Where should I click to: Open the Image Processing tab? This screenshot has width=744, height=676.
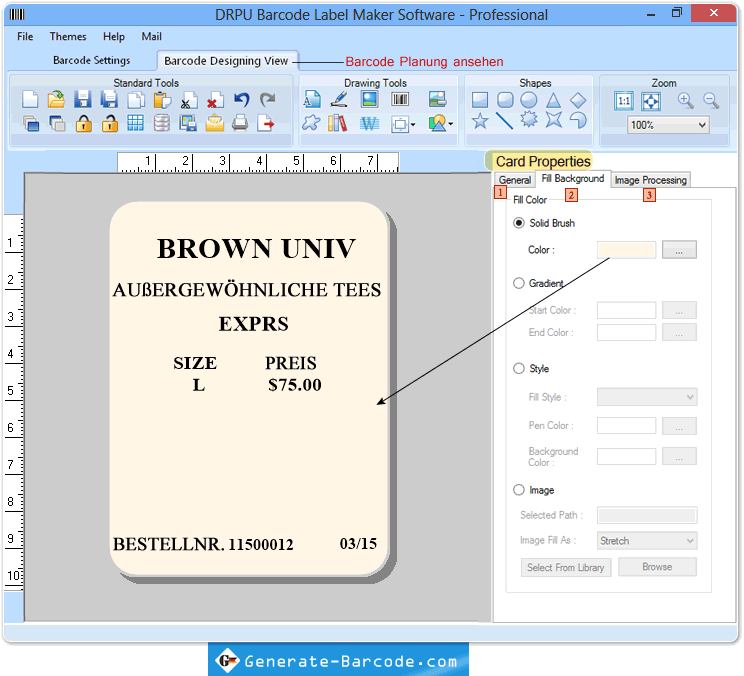coord(651,180)
